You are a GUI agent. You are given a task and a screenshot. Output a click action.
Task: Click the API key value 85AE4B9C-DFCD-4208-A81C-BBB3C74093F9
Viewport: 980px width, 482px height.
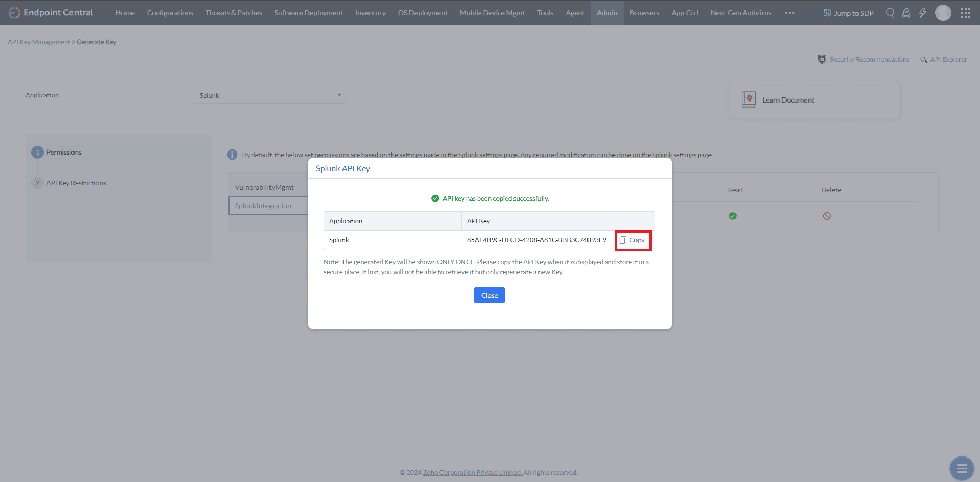(536, 240)
